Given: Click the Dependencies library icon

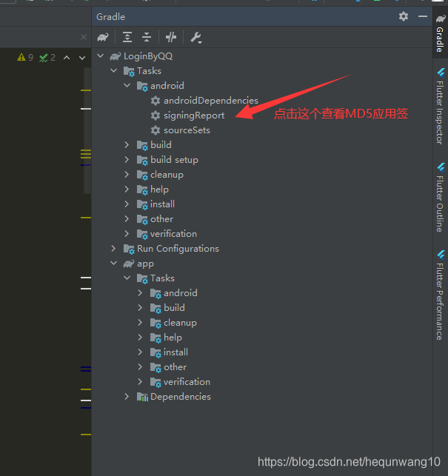Looking at the screenshot, I should coord(142,397).
